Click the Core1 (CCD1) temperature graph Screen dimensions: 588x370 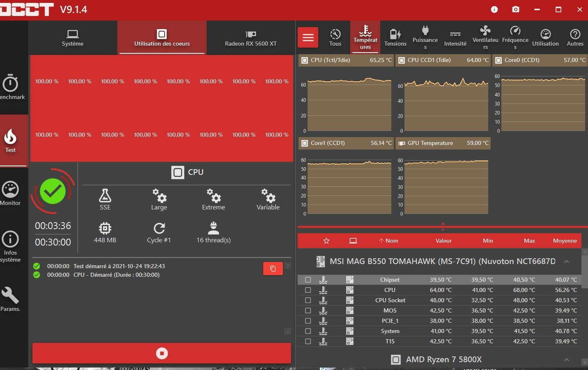(x=346, y=177)
